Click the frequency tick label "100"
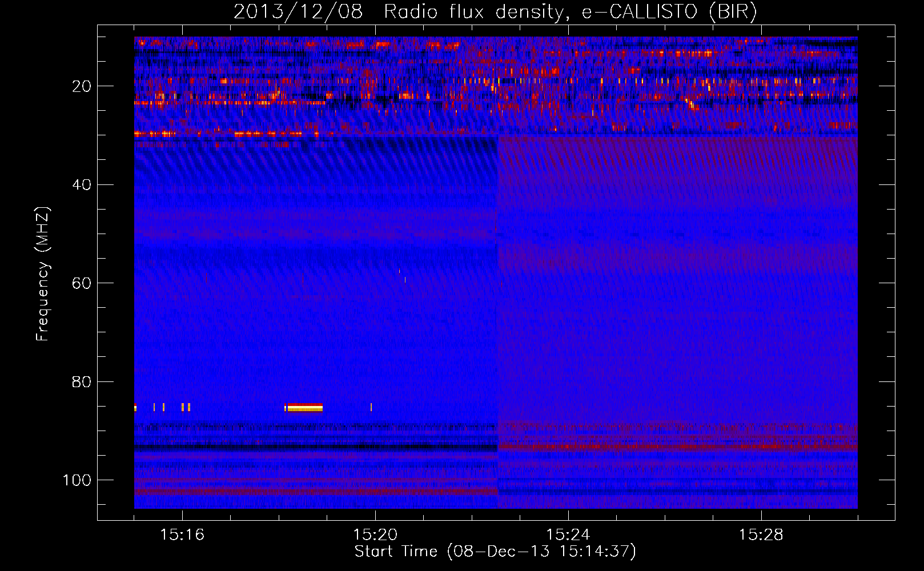Screen dimensions: 924x571 pyautogui.click(x=77, y=480)
